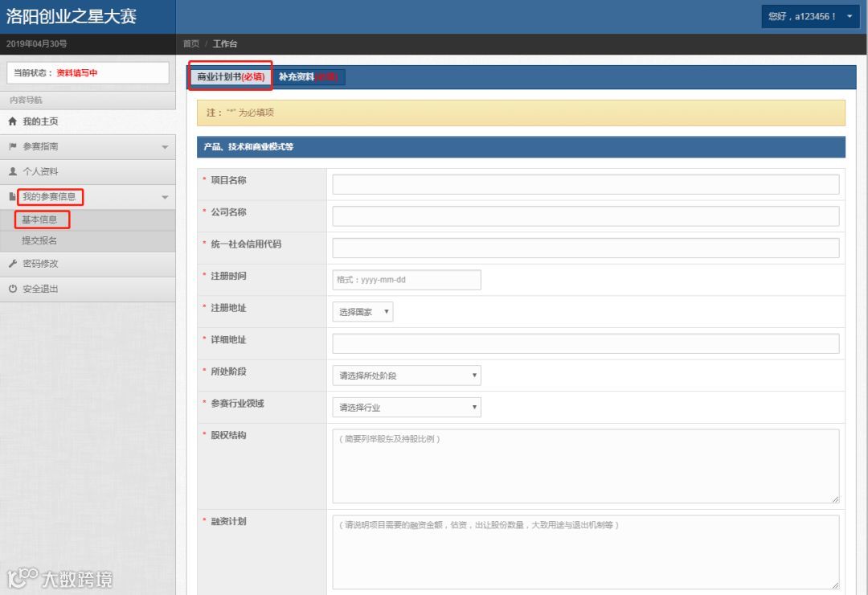Click the person icon beside 个人资料
Screen dimensions: 868x595
point(12,172)
